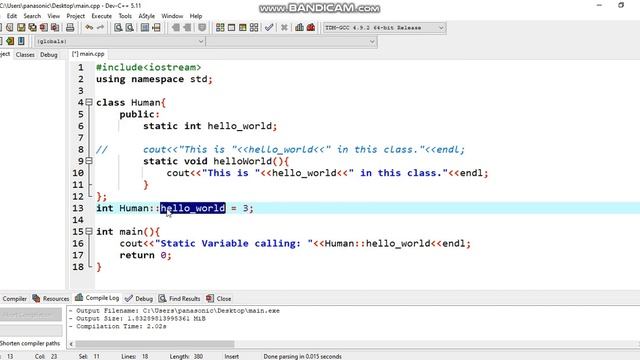This screenshot has width=640, height=360.
Task: Open the Tools menu
Action: (125, 16)
